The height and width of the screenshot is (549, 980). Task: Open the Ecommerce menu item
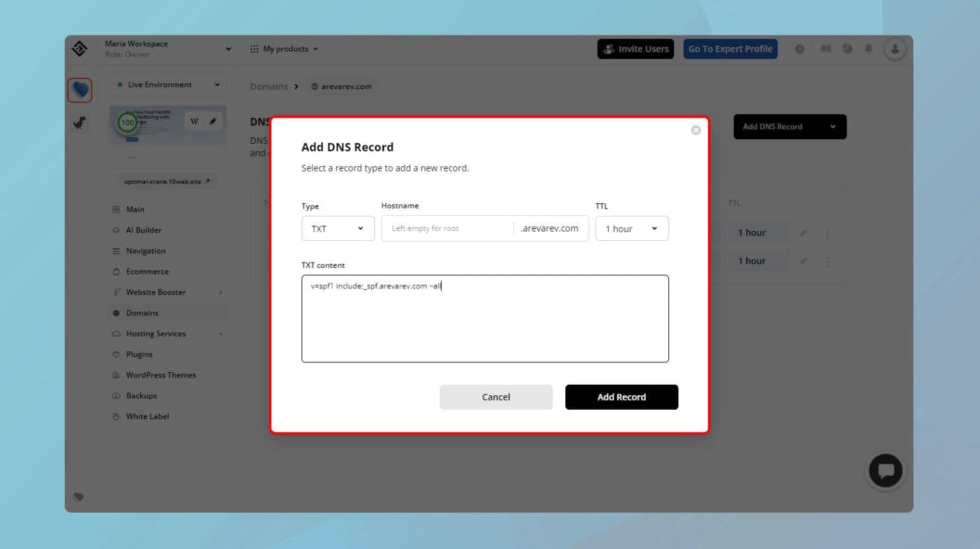click(x=147, y=272)
